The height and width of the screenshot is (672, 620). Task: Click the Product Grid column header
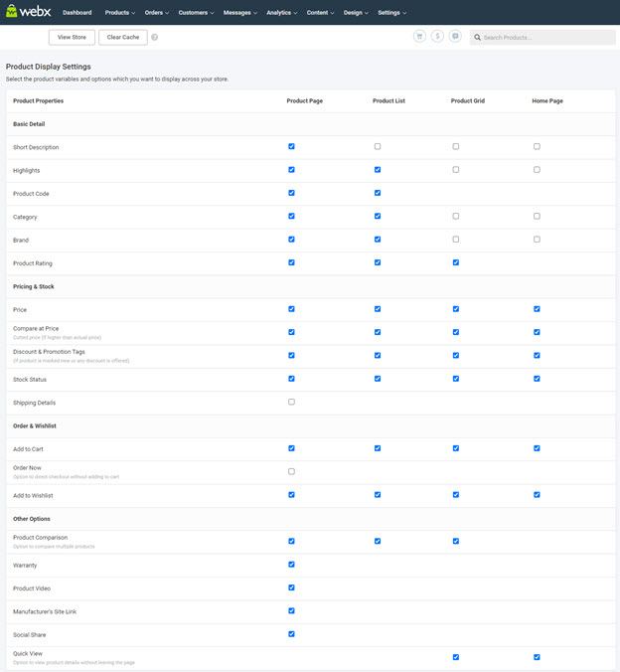pyautogui.click(x=467, y=100)
